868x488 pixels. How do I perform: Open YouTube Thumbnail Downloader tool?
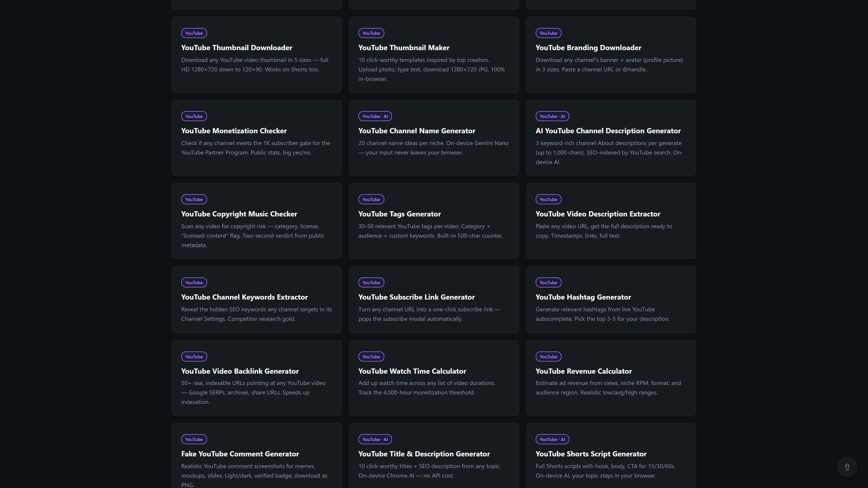(x=236, y=48)
